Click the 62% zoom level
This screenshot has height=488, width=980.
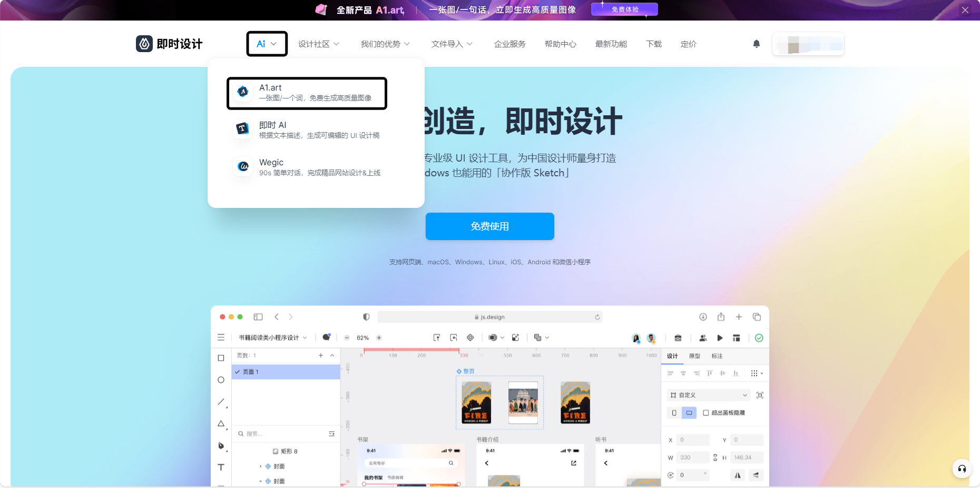click(x=362, y=338)
